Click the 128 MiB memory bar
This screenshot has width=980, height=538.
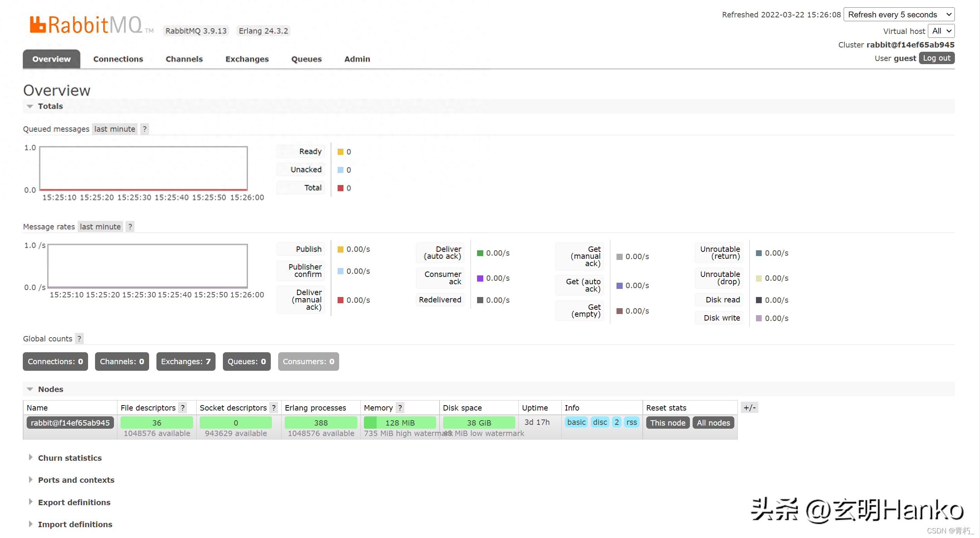pyautogui.click(x=400, y=423)
